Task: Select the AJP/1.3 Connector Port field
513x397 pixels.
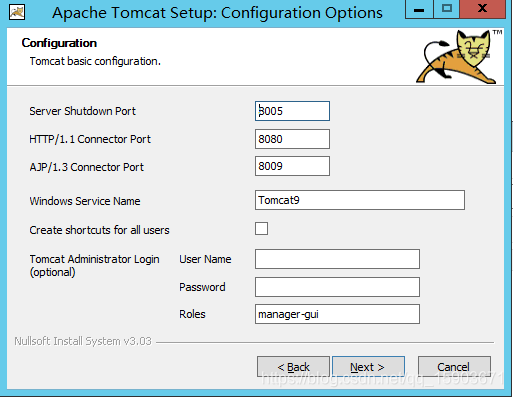Action: coord(292,166)
